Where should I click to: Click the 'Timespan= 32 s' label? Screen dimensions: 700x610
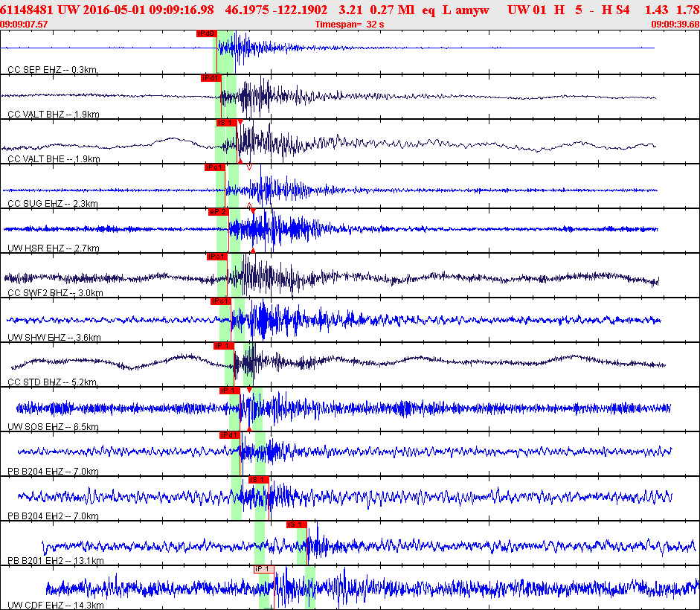(x=350, y=24)
